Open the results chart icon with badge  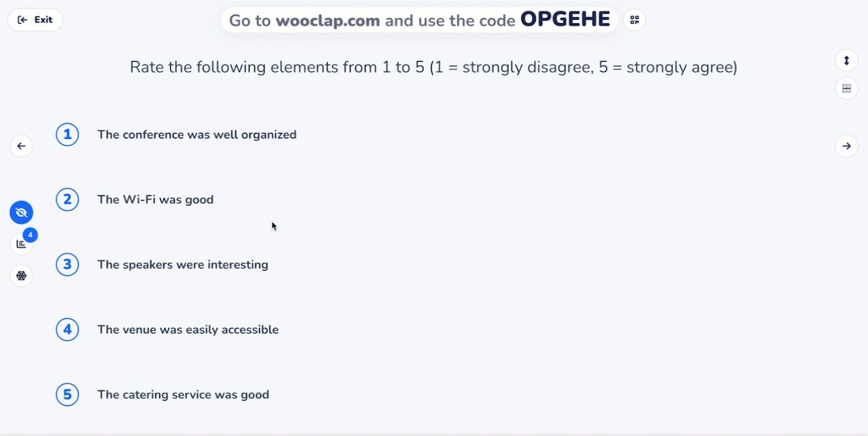pos(22,244)
